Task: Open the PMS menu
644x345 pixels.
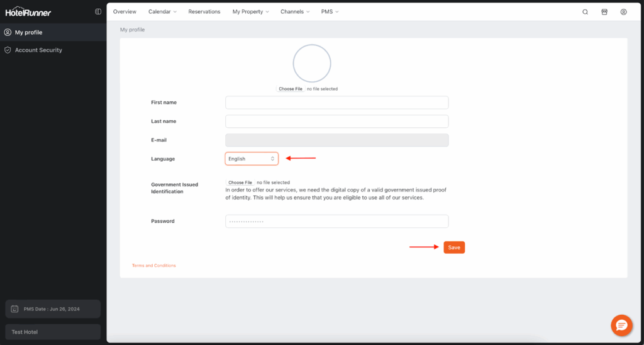Action: point(330,12)
